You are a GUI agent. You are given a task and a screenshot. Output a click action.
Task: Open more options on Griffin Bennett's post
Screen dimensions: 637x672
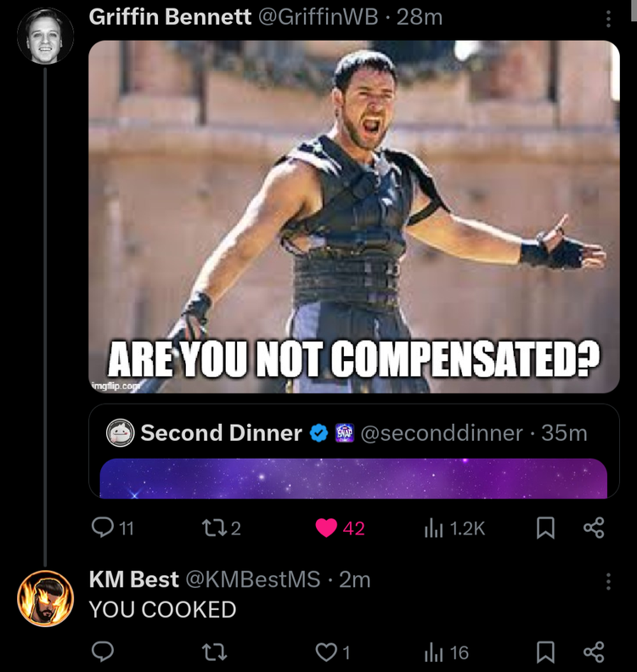(x=608, y=19)
